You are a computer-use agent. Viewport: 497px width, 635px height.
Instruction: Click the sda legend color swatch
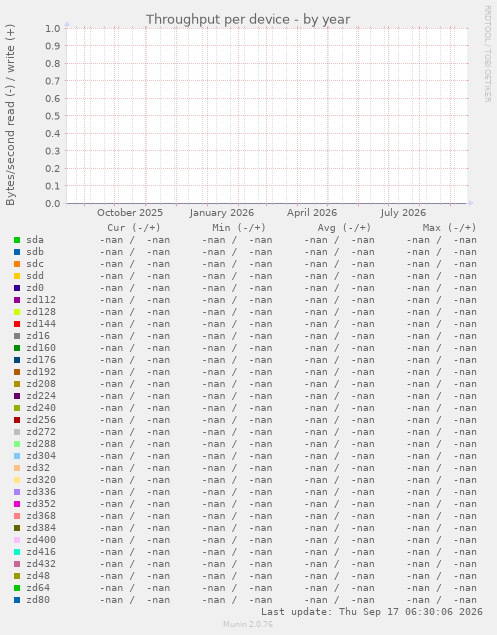[x=17, y=240]
